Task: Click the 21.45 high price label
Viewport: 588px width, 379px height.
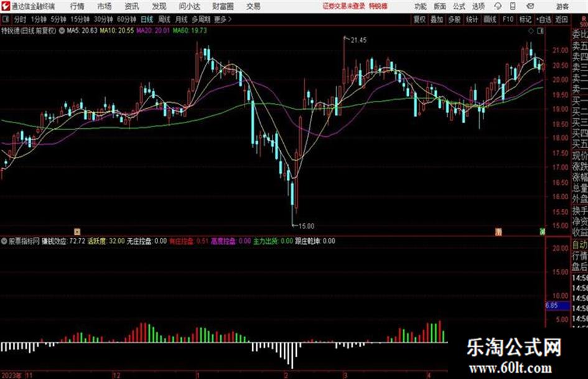Action: [x=358, y=40]
